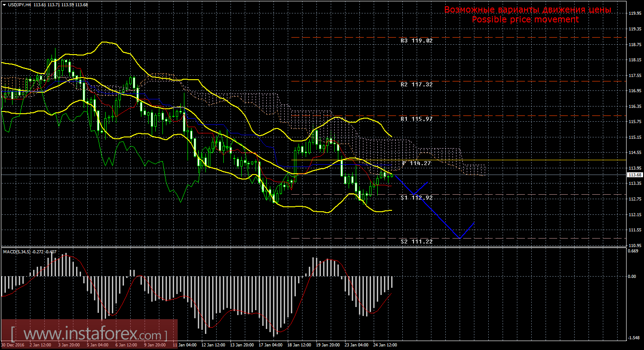Click the R1 115.97 resistance level label
Image resolution: width=644 pixels, height=350 pixels.
coord(416,119)
